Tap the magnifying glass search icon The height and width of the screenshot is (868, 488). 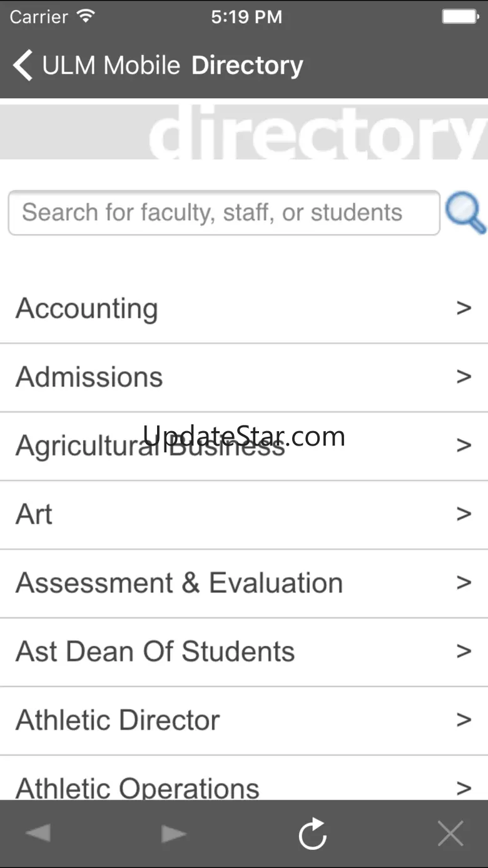click(x=465, y=213)
